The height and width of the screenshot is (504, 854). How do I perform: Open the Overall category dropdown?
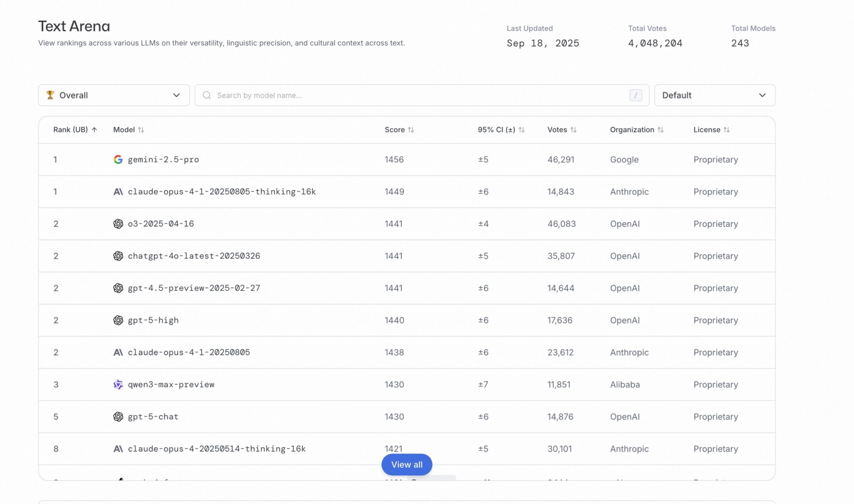click(114, 95)
